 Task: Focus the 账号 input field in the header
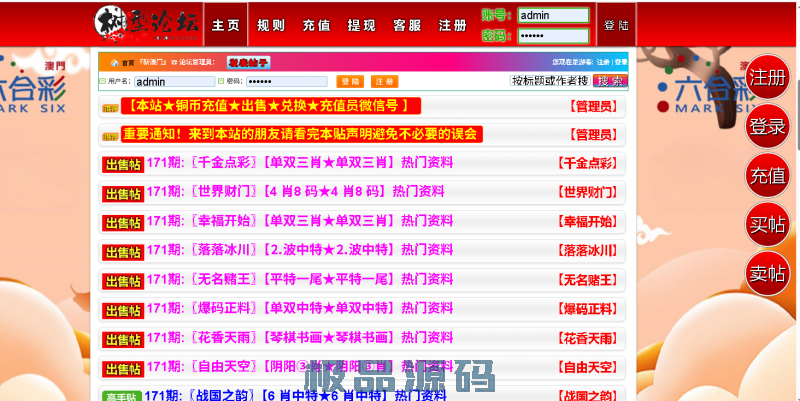553,15
